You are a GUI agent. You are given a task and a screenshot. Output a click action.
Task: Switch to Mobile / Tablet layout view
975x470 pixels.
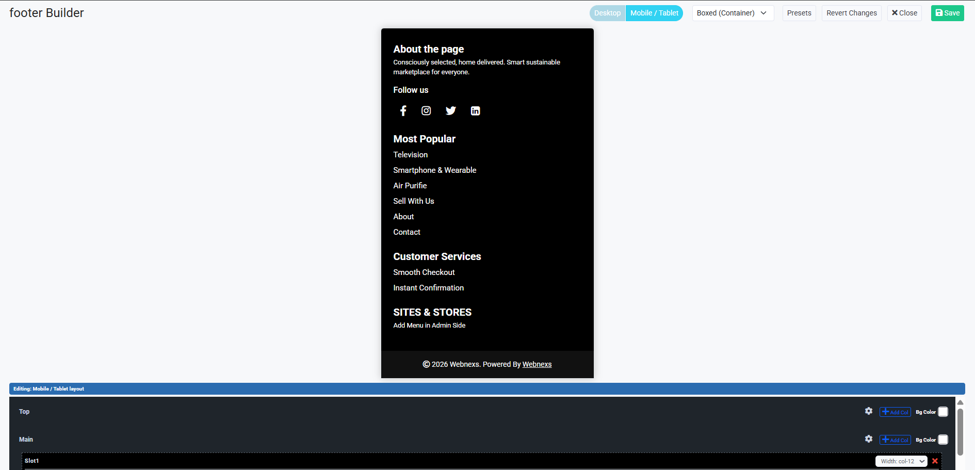pos(654,13)
